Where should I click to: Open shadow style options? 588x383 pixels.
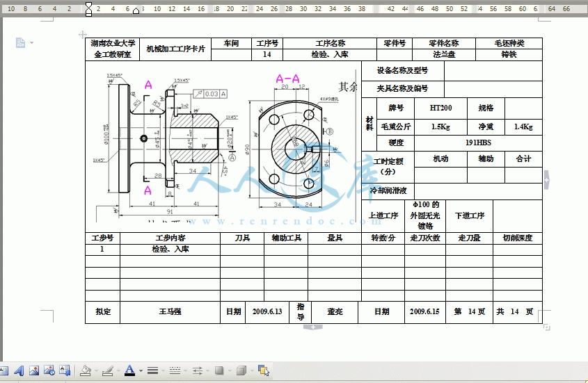[219, 370]
